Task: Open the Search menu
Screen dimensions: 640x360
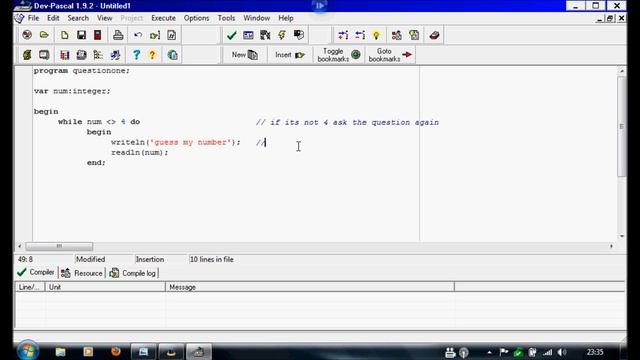Action: tap(78, 18)
